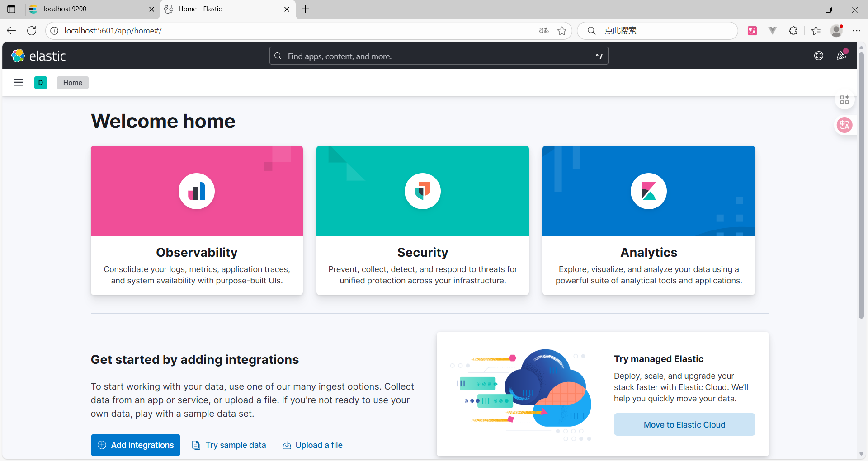Click the "Try managed Elastic" heading
Viewport: 868px width, 461px height.
(x=659, y=359)
